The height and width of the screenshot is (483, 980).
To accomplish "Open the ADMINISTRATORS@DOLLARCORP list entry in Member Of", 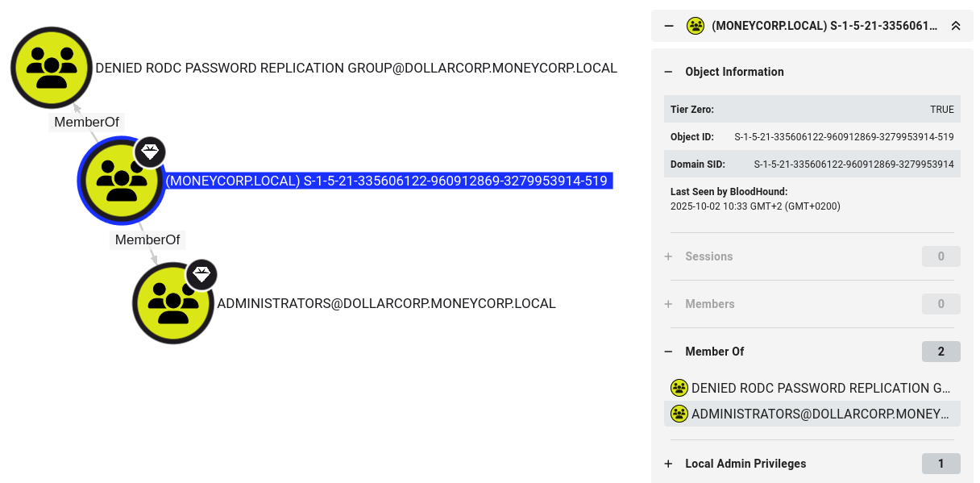I will pyautogui.click(x=820, y=414).
